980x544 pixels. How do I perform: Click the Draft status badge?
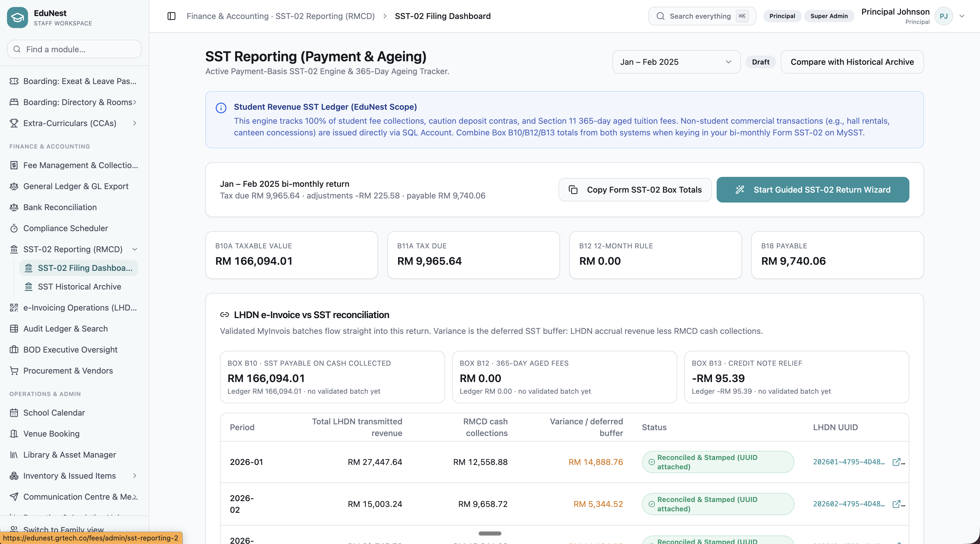pyautogui.click(x=760, y=62)
